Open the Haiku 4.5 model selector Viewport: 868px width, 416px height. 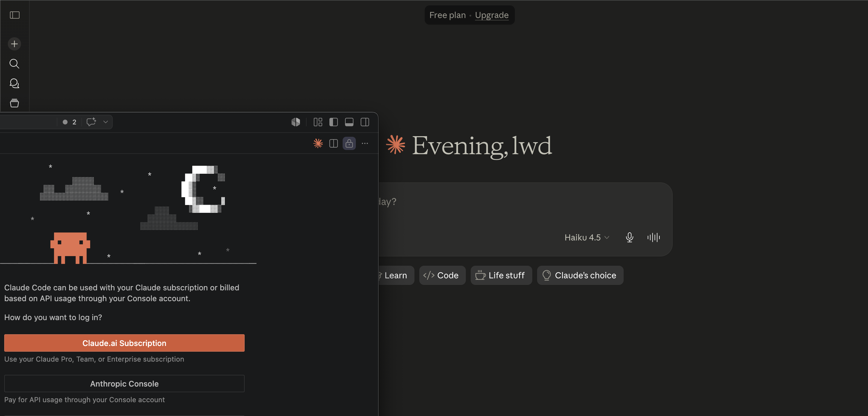(x=587, y=237)
